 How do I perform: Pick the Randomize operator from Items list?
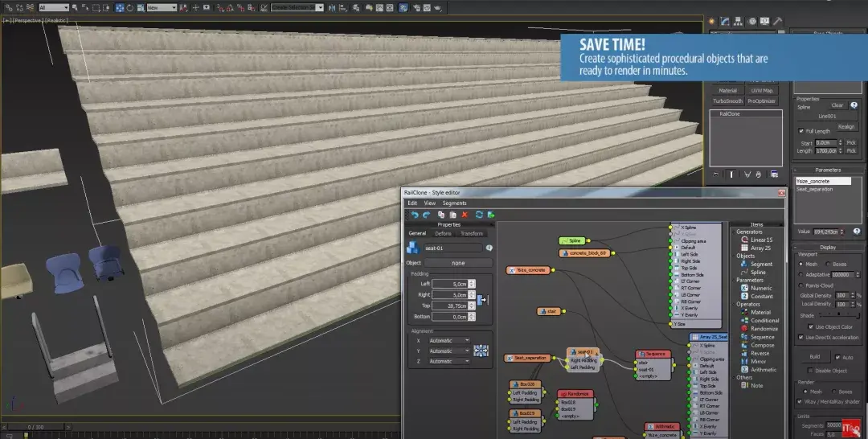pyautogui.click(x=764, y=329)
